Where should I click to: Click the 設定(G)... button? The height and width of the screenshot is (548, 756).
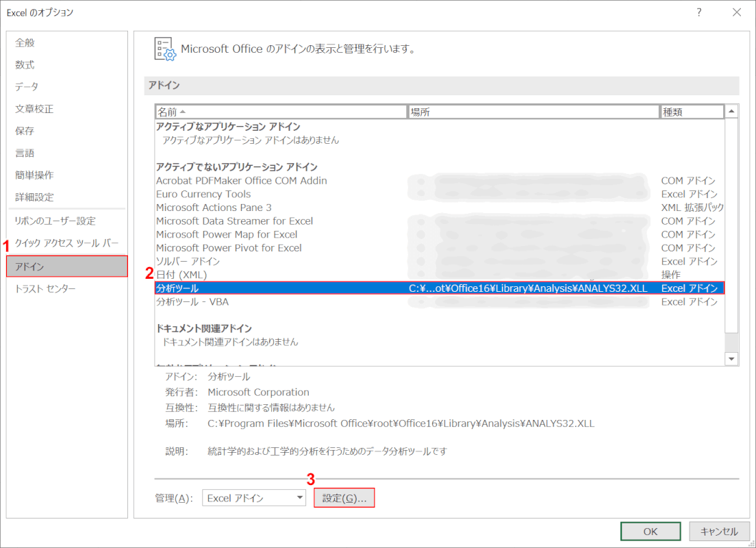click(344, 498)
